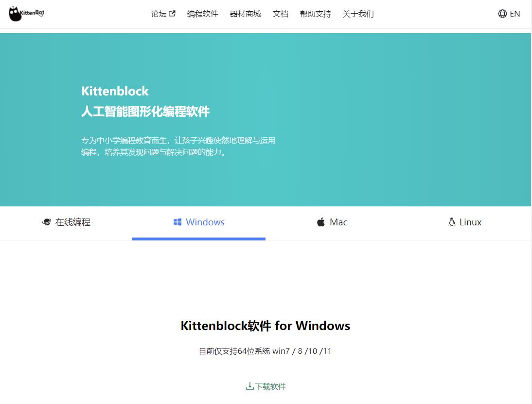Click the 专为中小学编程教育而生 description text
This screenshot has height=404, width=532.
coord(178,146)
